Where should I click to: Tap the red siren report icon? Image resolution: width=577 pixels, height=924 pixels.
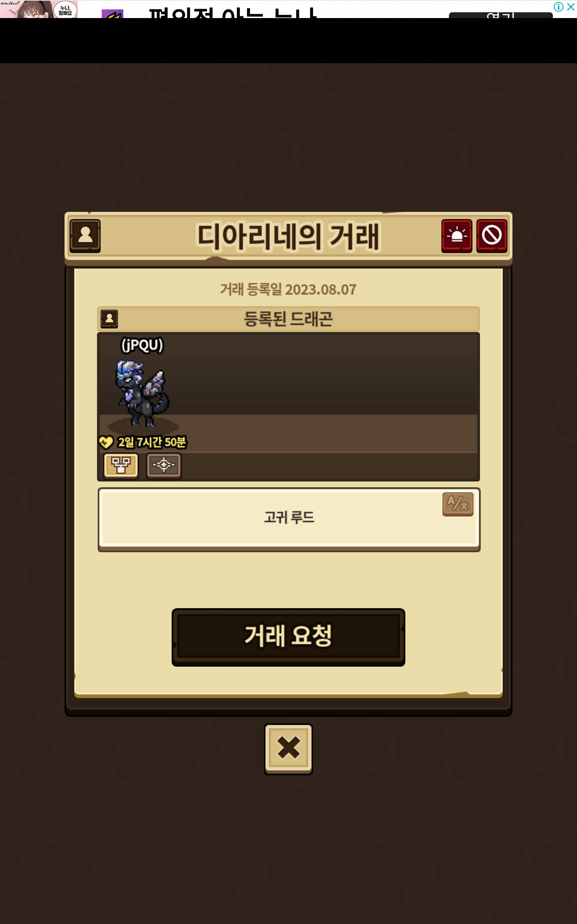[457, 236]
